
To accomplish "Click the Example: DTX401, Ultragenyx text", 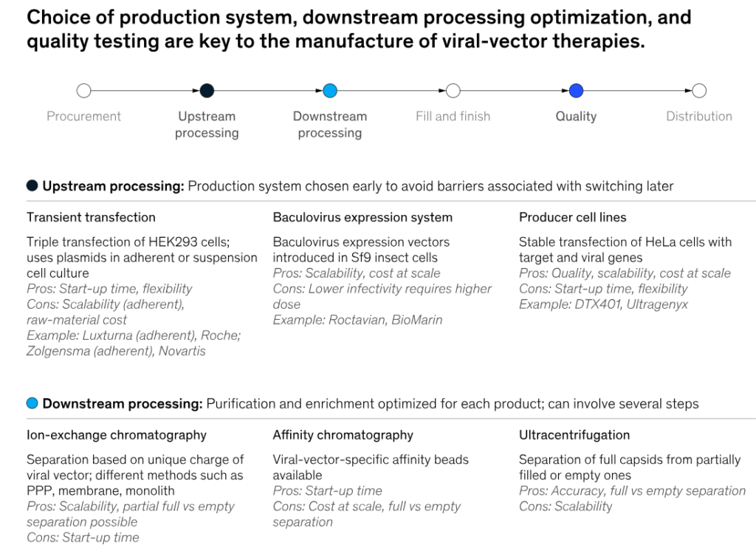I will (x=603, y=304).
